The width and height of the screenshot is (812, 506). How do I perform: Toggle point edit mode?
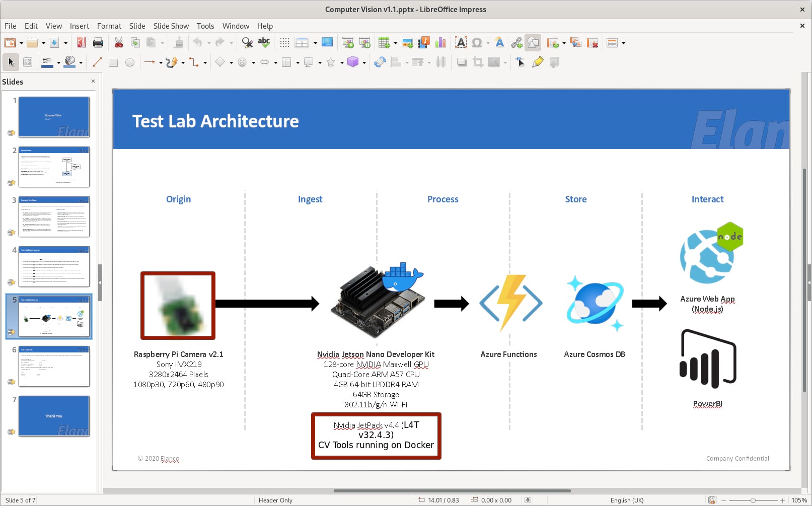(x=521, y=62)
